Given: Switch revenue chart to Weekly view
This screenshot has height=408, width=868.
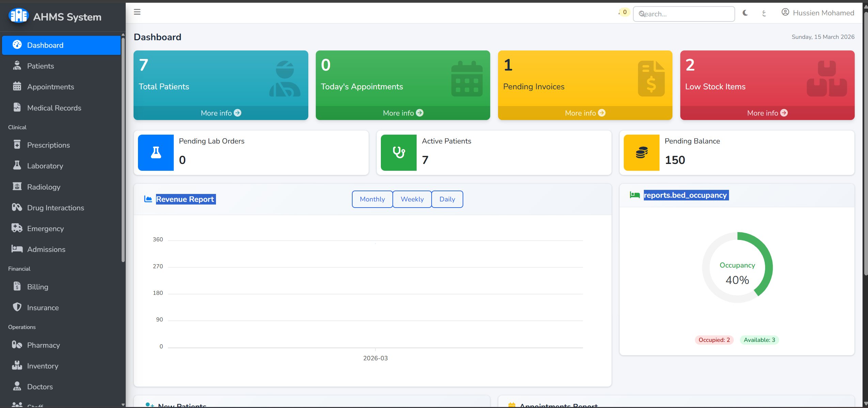Looking at the screenshot, I should click(412, 199).
